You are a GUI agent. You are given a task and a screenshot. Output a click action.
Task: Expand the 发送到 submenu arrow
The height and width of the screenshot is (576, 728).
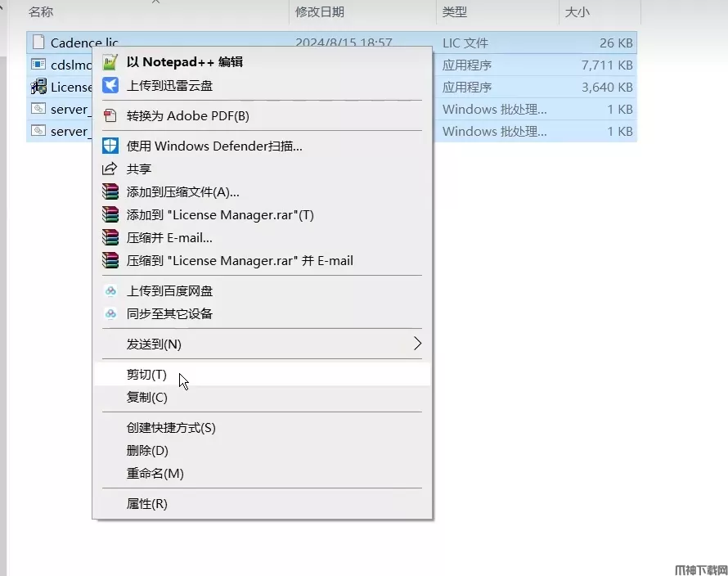417,344
